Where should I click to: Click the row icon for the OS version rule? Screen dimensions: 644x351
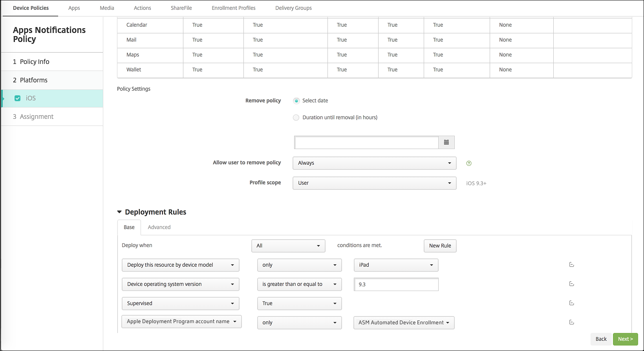[571, 284]
